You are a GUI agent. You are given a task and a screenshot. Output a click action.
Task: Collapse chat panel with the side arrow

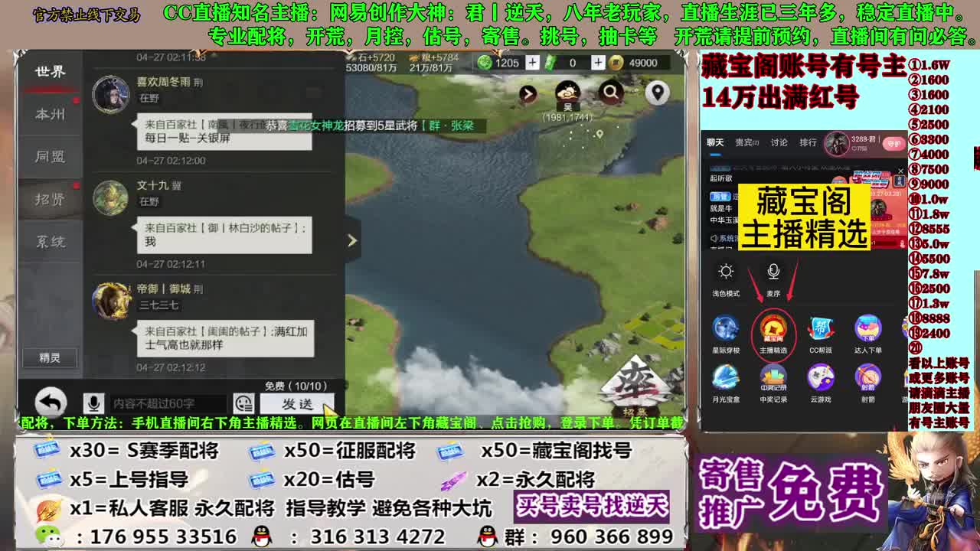point(352,240)
